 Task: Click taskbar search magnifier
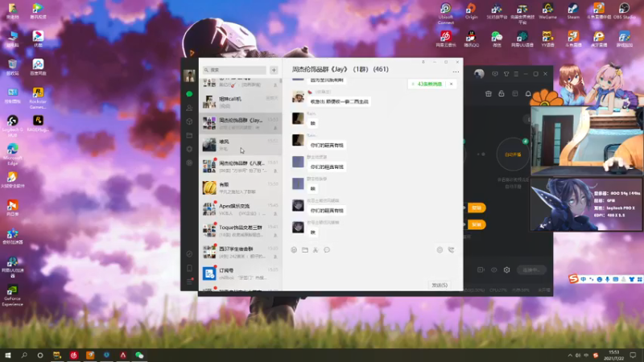(x=24, y=355)
